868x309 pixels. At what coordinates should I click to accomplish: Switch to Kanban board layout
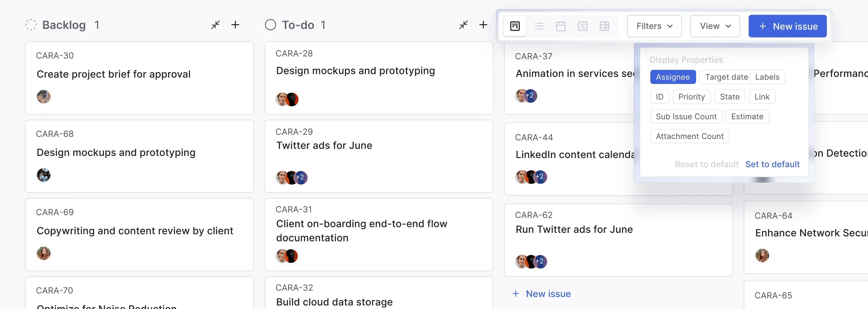(515, 26)
